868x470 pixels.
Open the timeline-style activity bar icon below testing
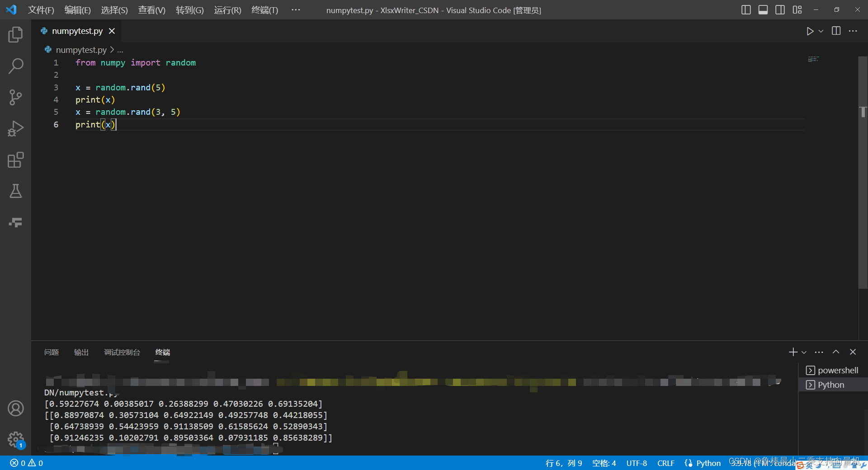tap(15, 222)
